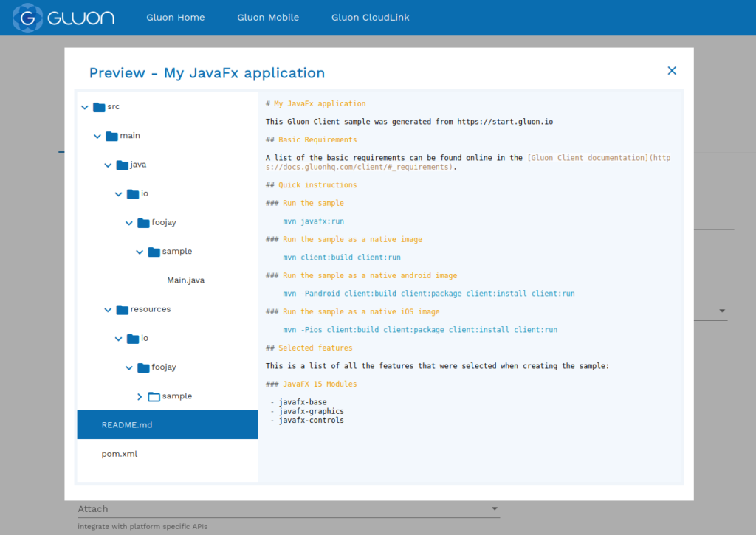Open Gluon CloudLink from the top navigation
This screenshot has height=535, width=756.
pos(370,18)
